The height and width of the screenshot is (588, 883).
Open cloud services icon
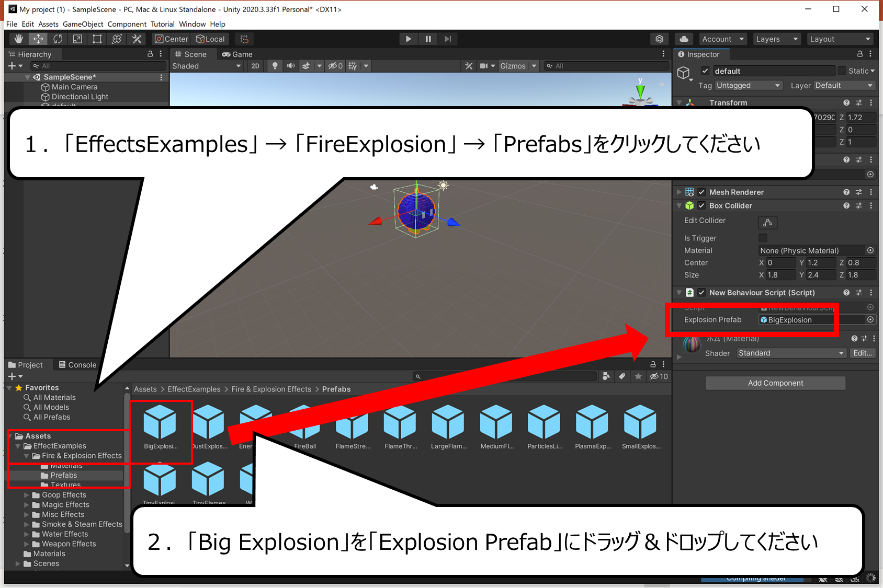point(684,39)
